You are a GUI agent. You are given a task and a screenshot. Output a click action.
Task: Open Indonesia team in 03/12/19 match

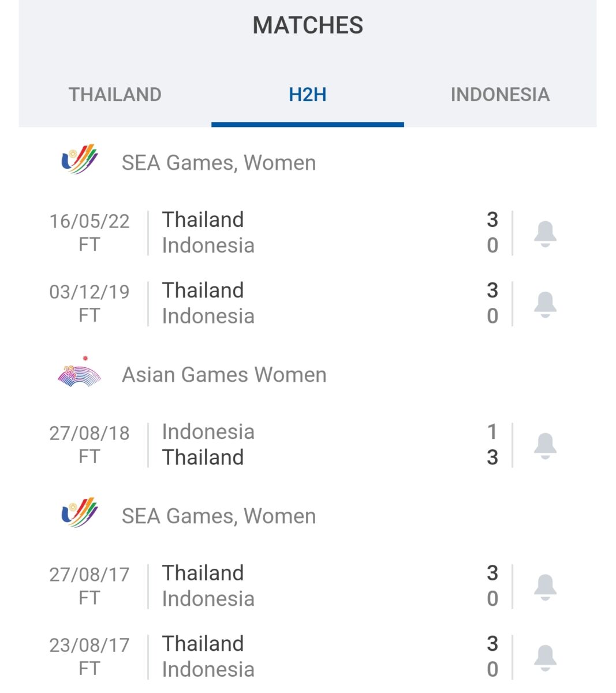(208, 316)
